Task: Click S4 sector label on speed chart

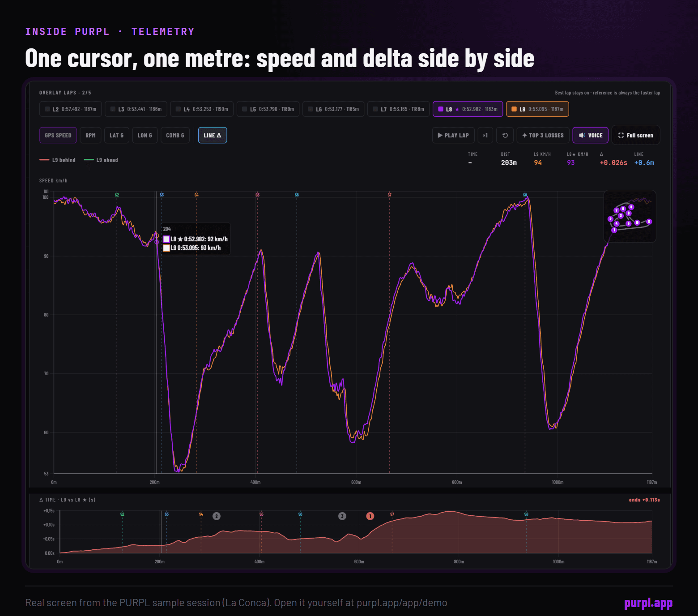Action: pos(196,195)
